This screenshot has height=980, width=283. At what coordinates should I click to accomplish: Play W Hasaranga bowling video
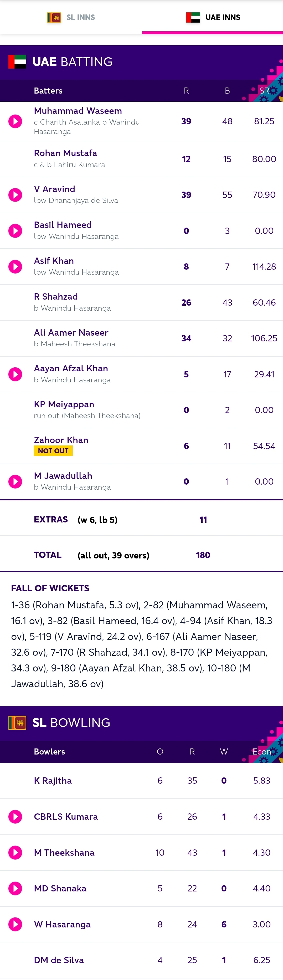click(15, 925)
